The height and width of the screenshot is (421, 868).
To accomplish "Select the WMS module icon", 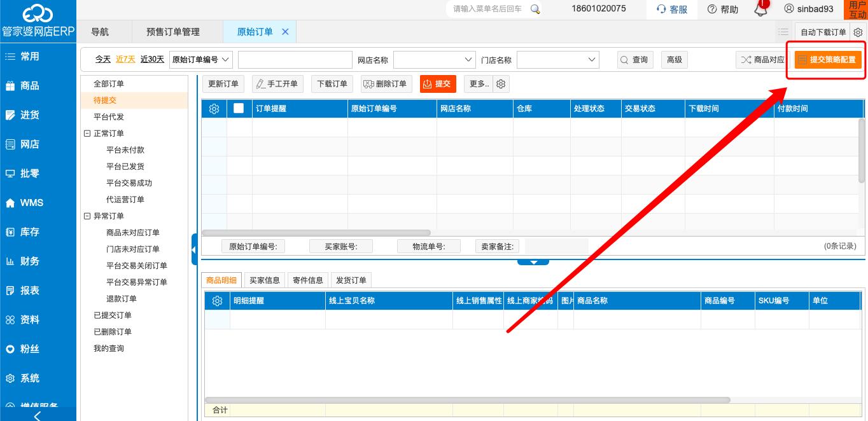I will pyautogui.click(x=30, y=202).
